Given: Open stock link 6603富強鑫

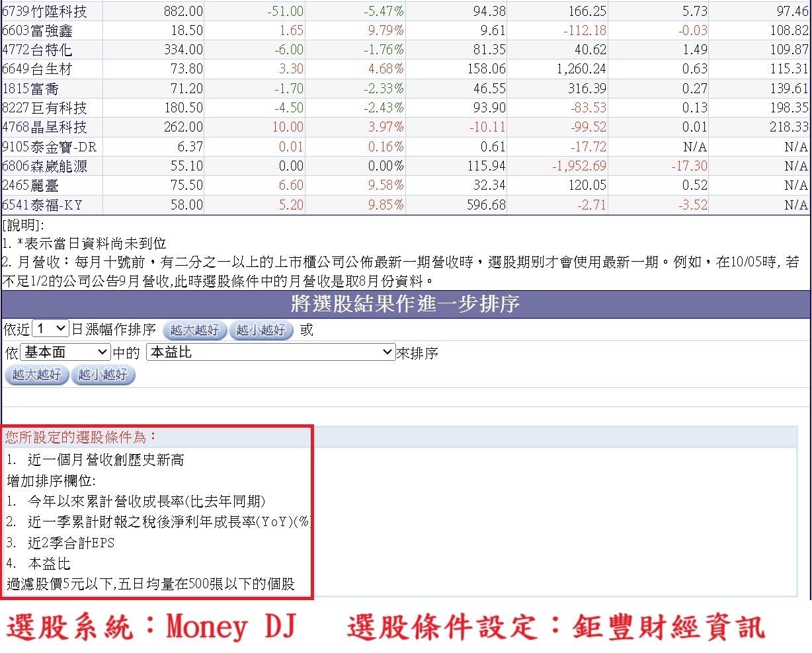Looking at the screenshot, I should point(38,30).
